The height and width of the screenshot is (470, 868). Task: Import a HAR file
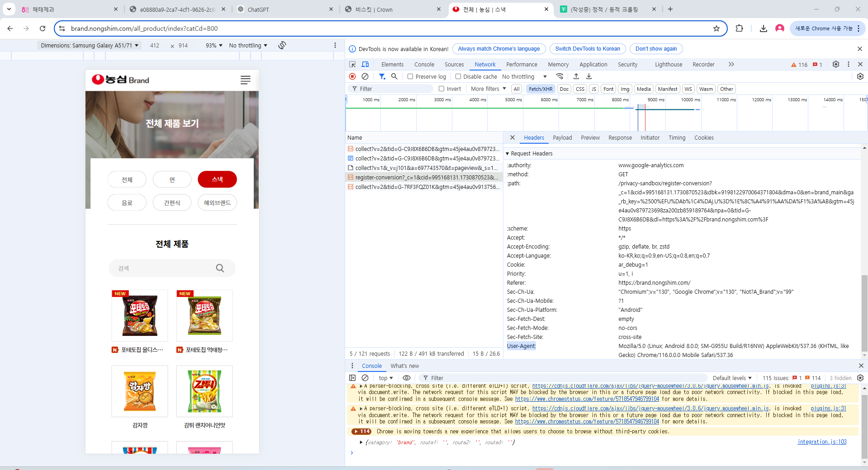click(x=576, y=76)
